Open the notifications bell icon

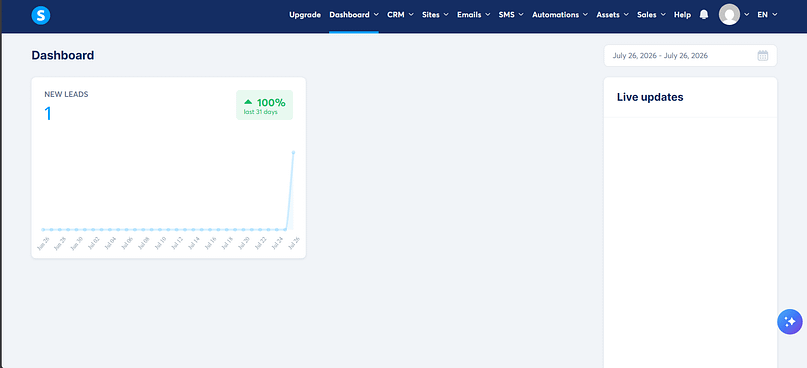pyautogui.click(x=704, y=15)
